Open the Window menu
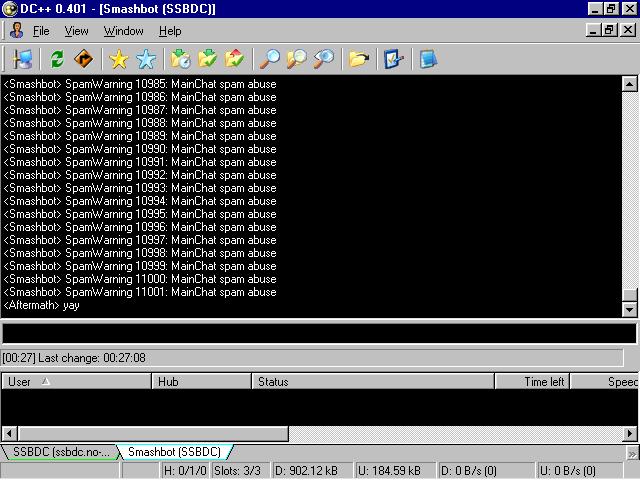 pyautogui.click(x=124, y=31)
